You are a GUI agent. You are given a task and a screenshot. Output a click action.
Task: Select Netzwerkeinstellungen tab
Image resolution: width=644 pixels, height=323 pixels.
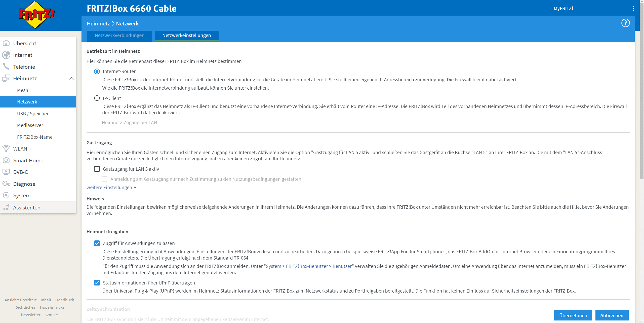click(186, 35)
